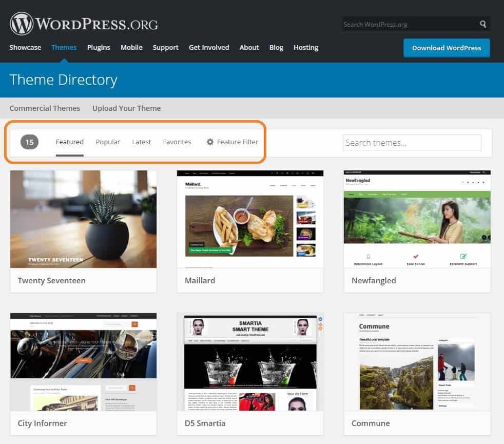Click the D5 Smartia theme title
This screenshot has width=504, height=444.
pos(205,423)
